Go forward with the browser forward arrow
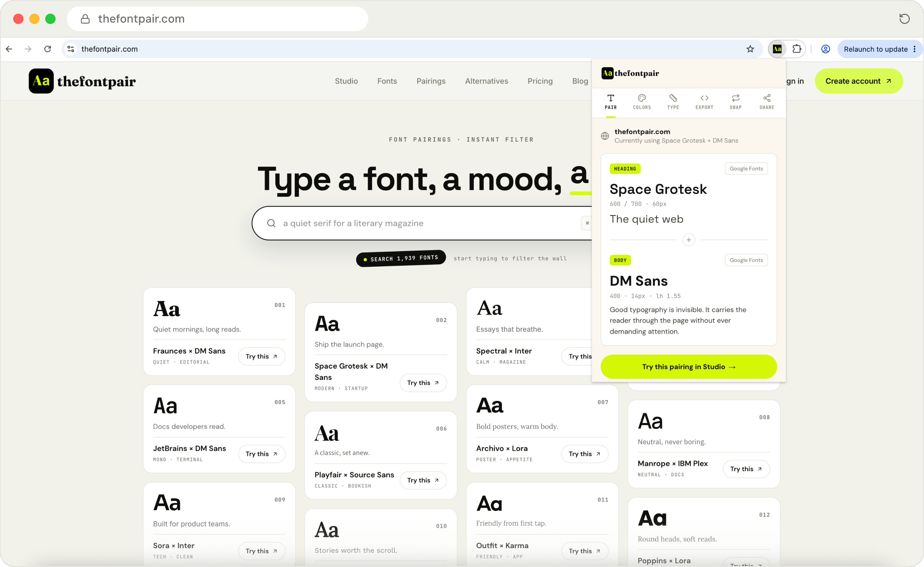 pos(28,49)
